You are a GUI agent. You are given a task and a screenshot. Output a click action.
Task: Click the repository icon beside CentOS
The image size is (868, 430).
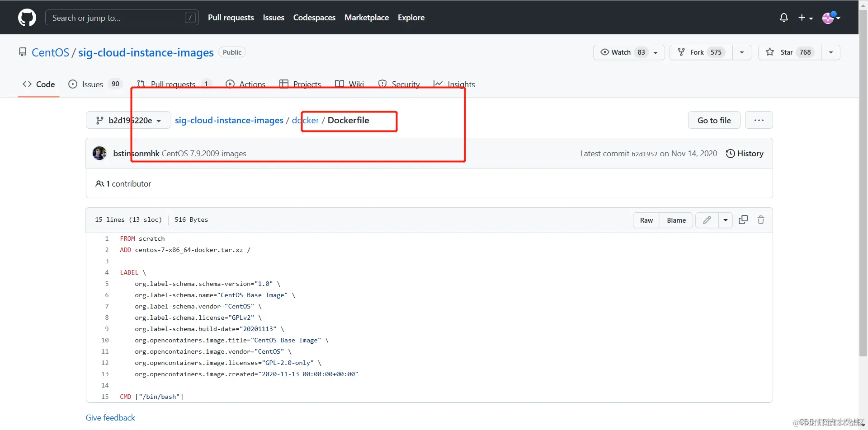22,52
